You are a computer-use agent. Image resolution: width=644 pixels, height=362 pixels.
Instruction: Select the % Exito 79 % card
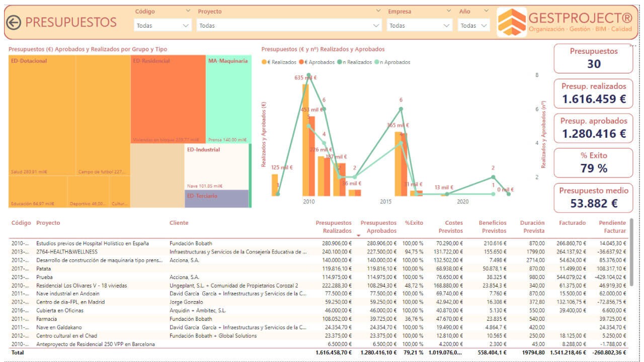pyautogui.click(x=594, y=163)
